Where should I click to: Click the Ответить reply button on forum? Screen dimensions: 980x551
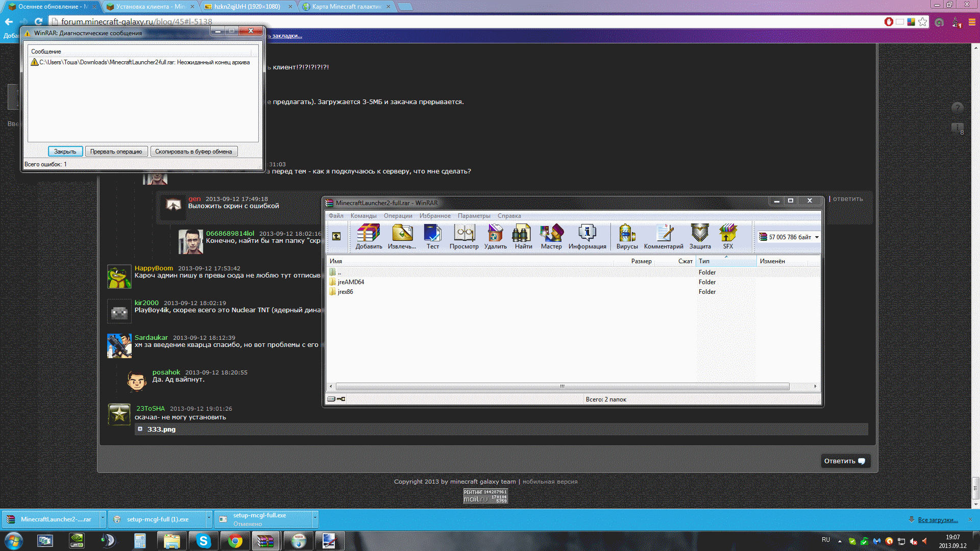coord(845,461)
